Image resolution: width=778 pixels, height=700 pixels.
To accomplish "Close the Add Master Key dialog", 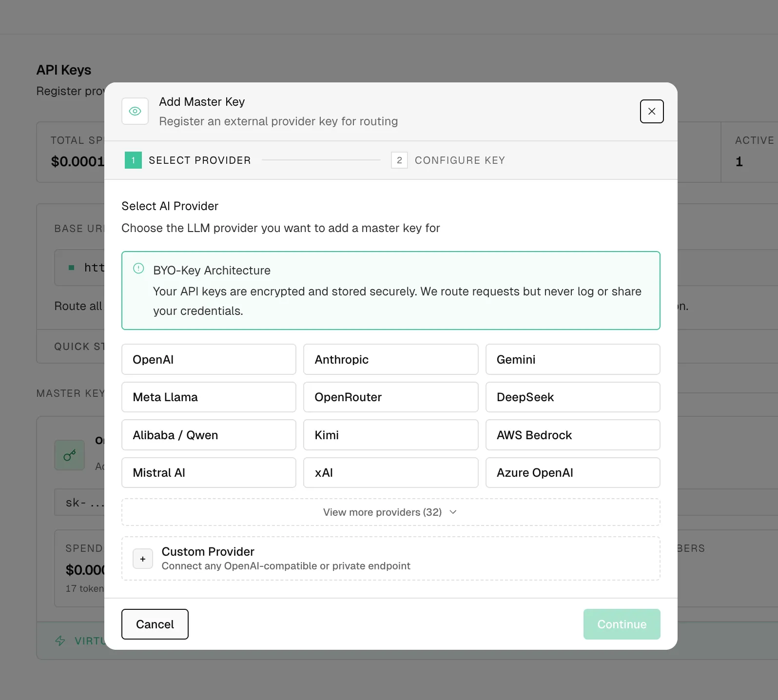I will 652,111.
